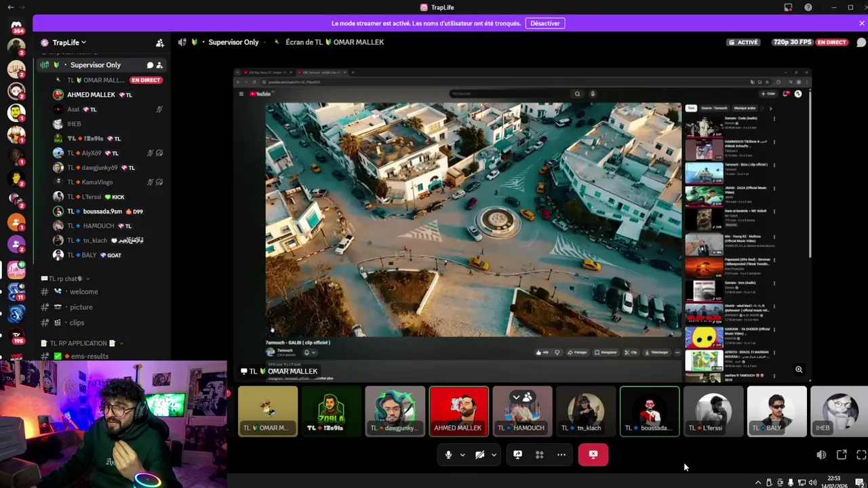The height and width of the screenshot is (488, 868).
Task: Close the streamer mode banner
Action: (862, 23)
